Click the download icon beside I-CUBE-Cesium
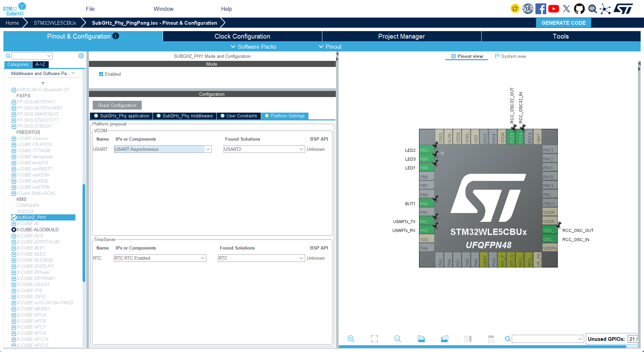 point(14,138)
